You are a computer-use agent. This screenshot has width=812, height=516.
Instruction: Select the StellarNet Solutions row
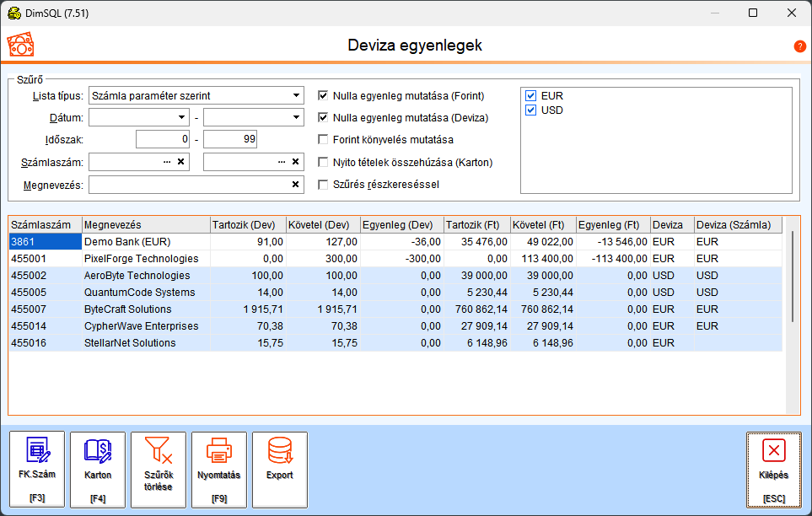tap(395, 342)
